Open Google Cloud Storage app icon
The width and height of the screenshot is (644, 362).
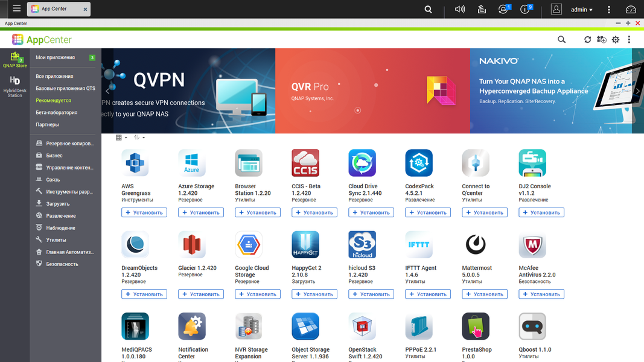(249, 244)
